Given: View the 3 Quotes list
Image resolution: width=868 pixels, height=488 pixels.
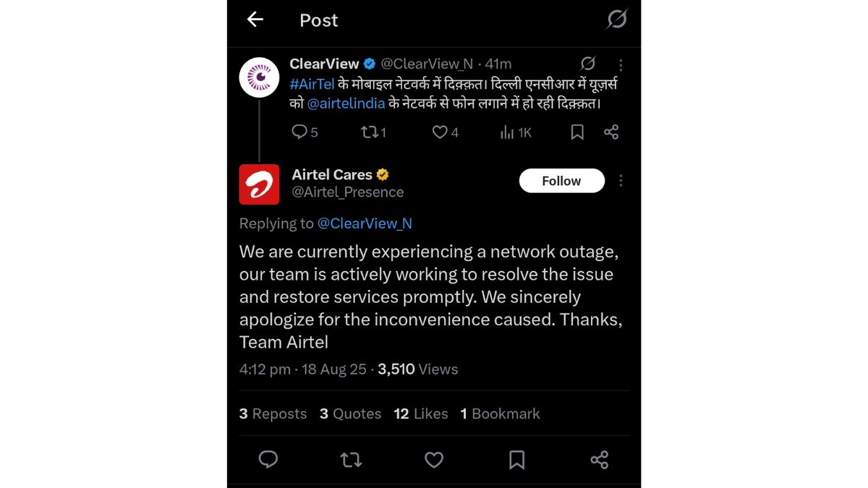Looking at the screenshot, I should (x=350, y=414).
